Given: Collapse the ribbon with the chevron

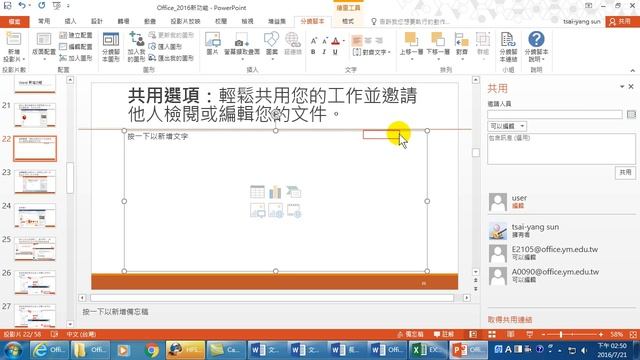Looking at the screenshot, I should click(632, 71).
